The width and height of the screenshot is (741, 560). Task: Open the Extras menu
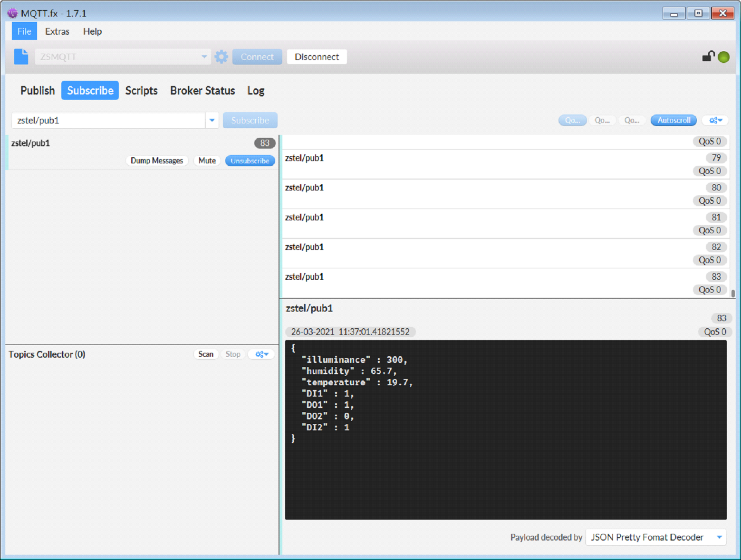pyautogui.click(x=57, y=31)
